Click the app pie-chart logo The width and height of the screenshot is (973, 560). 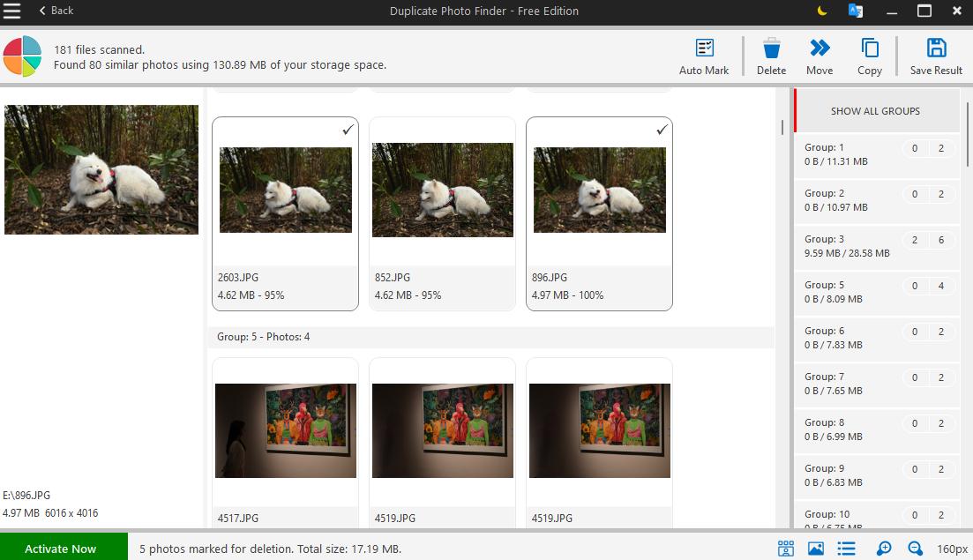(x=22, y=56)
